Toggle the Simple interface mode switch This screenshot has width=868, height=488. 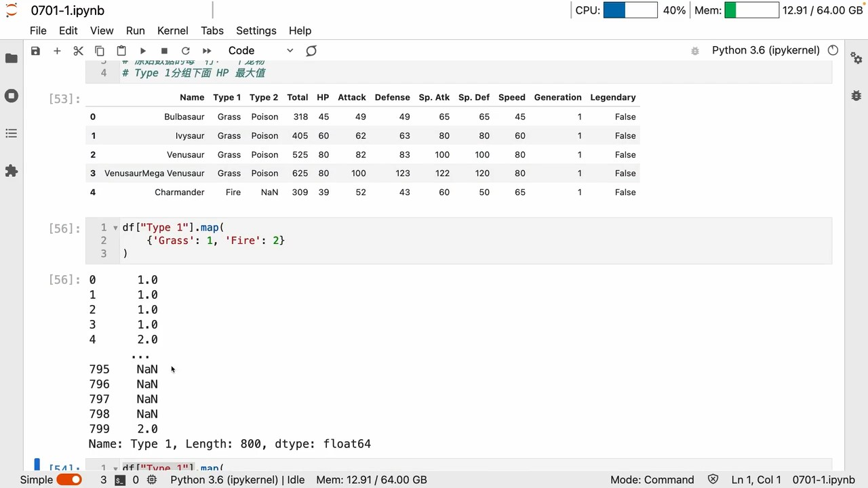coord(69,480)
